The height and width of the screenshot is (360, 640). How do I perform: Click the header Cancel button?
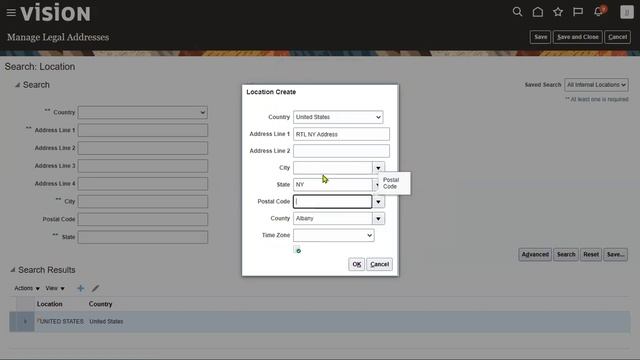(617, 37)
